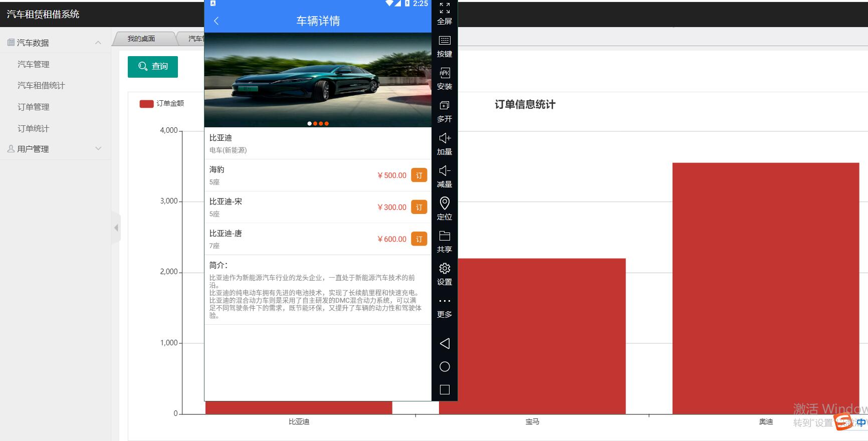
Task: Tap the Android recent apps square button
Action: (x=445, y=390)
